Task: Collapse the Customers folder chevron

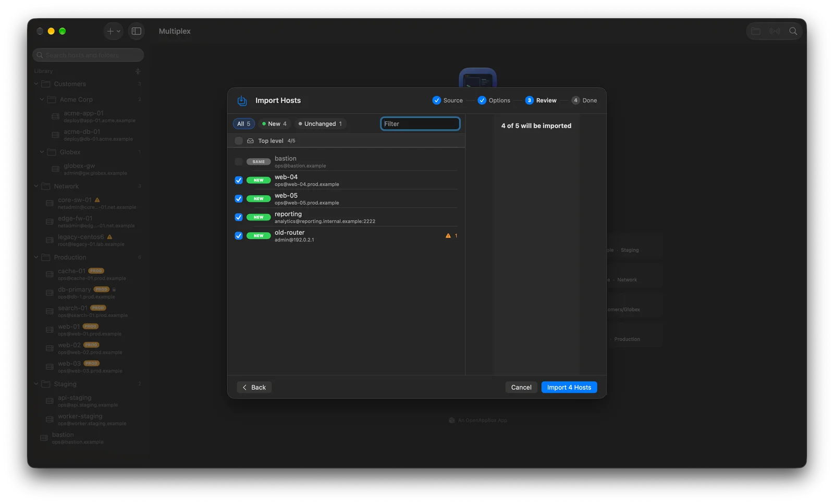Action: click(36, 84)
